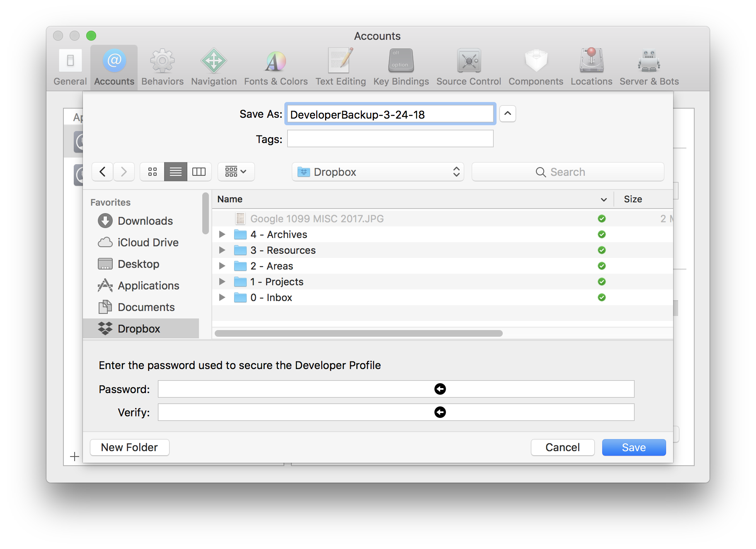756x549 pixels.
Task: Open Fonts & Colors settings
Action: tap(275, 66)
